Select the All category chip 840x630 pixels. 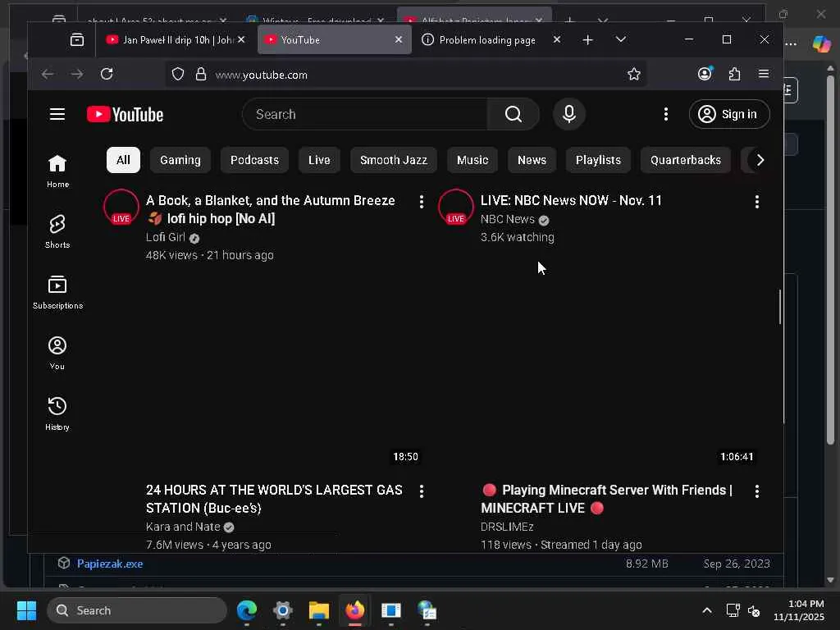tap(123, 160)
